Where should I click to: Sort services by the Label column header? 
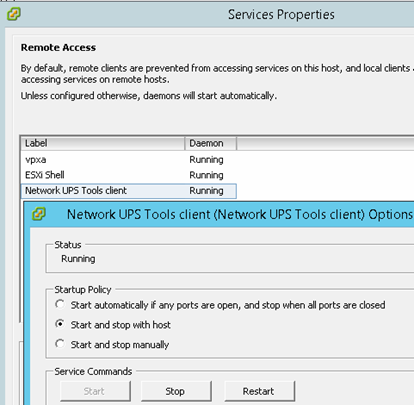(103, 143)
